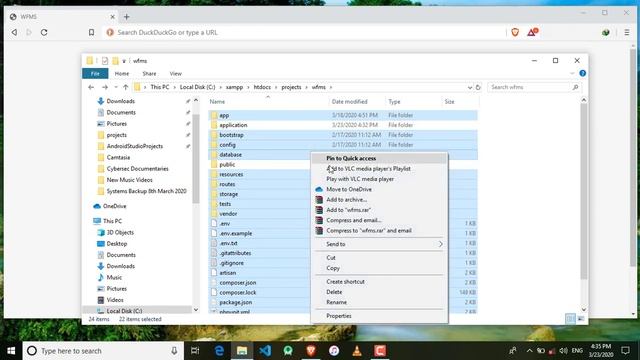Open the Share ribbon tab
640x360 pixels.
click(149, 73)
